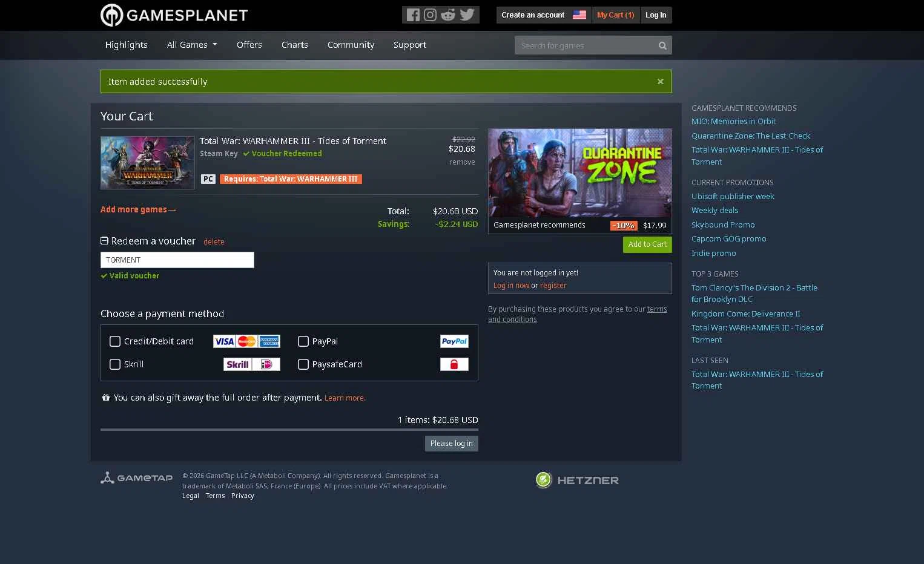Open terms and conditions link
The width and height of the screenshot is (924, 564).
[x=578, y=314]
